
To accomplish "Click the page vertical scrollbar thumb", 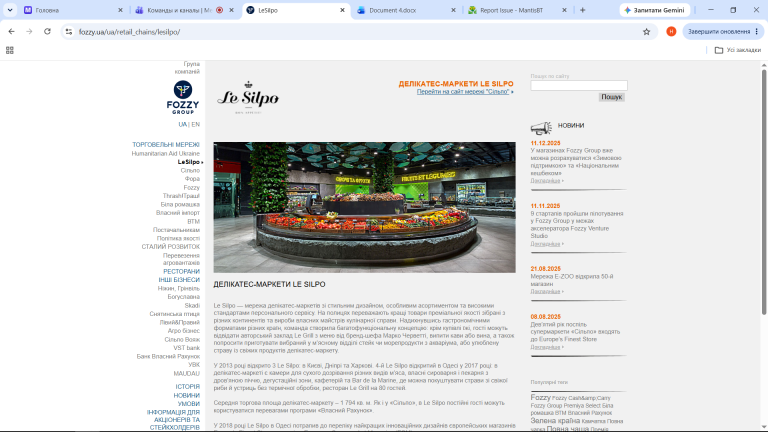I will coord(764,192).
